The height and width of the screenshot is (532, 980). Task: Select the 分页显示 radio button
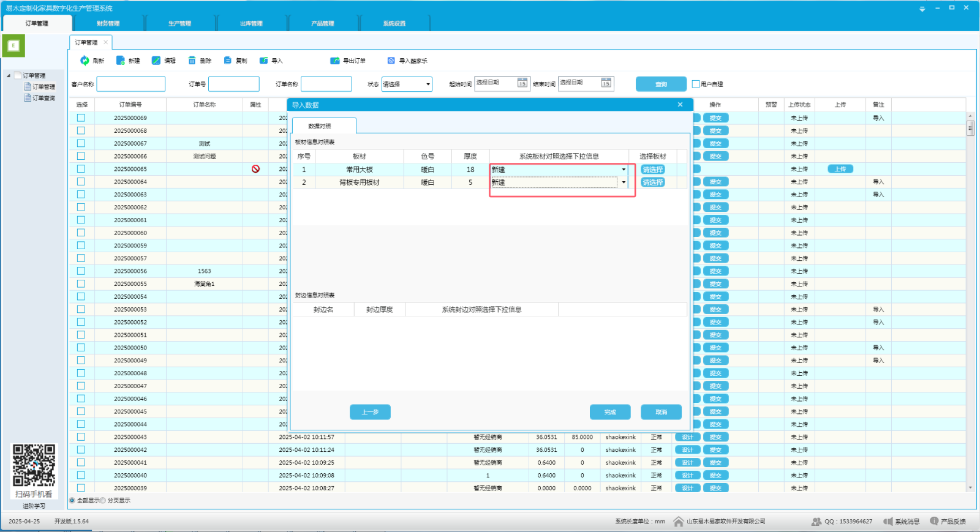[103, 500]
